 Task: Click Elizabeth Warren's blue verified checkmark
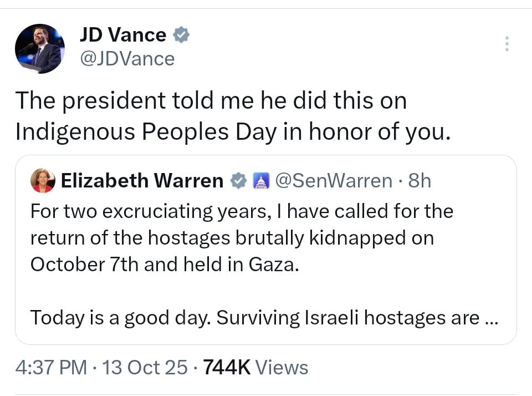(238, 180)
